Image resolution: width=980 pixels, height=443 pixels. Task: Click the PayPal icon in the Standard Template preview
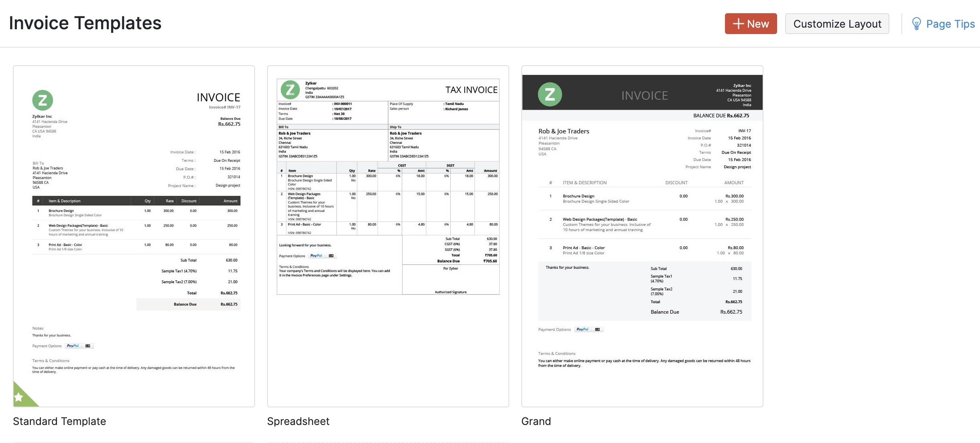pyautogui.click(x=73, y=345)
